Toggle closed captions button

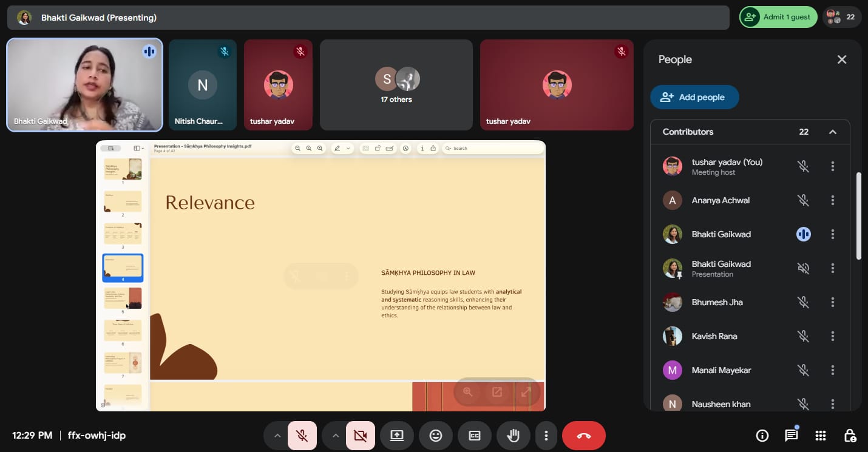coord(475,436)
